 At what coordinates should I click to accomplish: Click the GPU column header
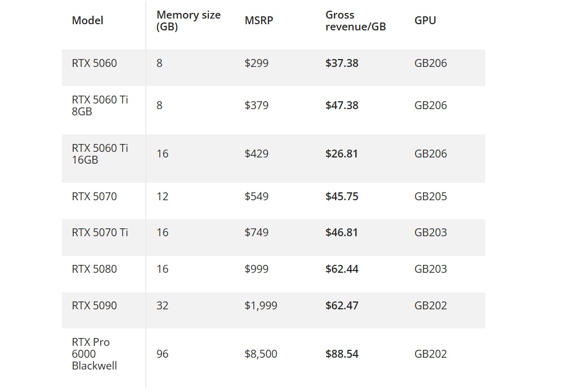pos(425,21)
